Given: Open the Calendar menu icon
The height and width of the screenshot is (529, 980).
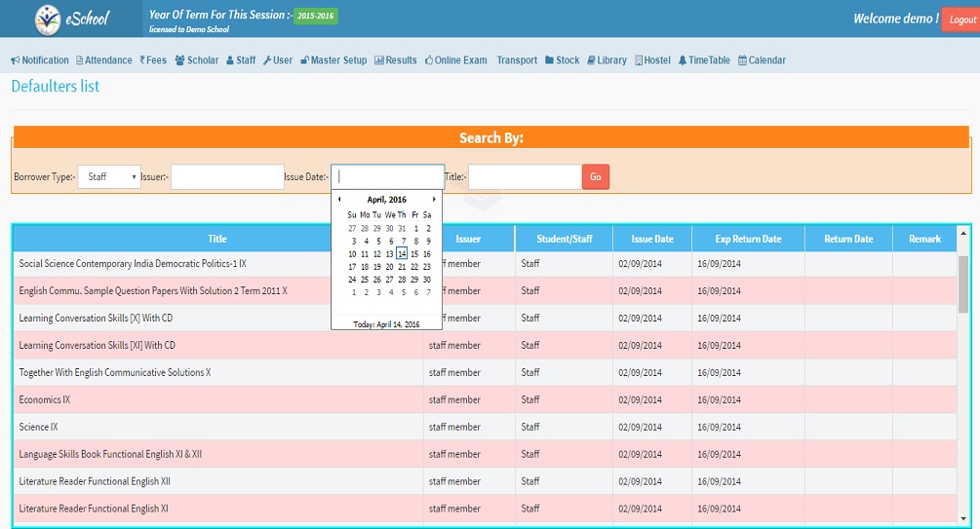Looking at the screenshot, I should (x=742, y=60).
